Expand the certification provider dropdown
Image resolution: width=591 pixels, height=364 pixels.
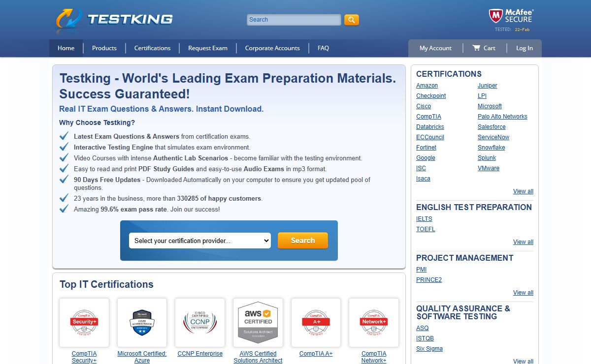click(x=200, y=241)
